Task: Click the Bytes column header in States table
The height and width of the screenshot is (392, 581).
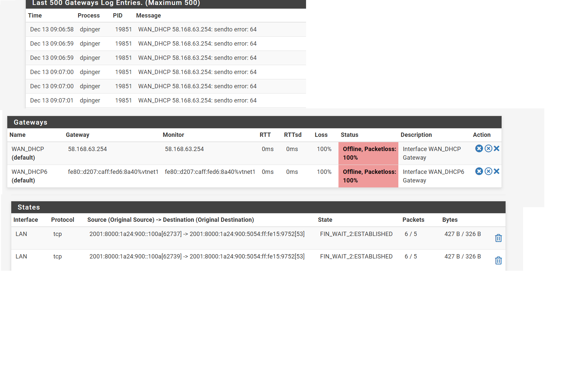Action: (x=450, y=220)
